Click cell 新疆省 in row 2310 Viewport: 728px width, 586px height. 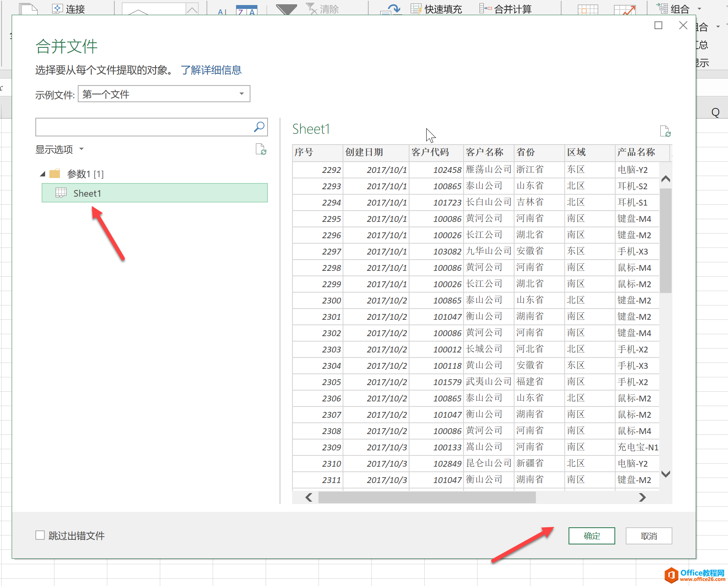pos(539,464)
